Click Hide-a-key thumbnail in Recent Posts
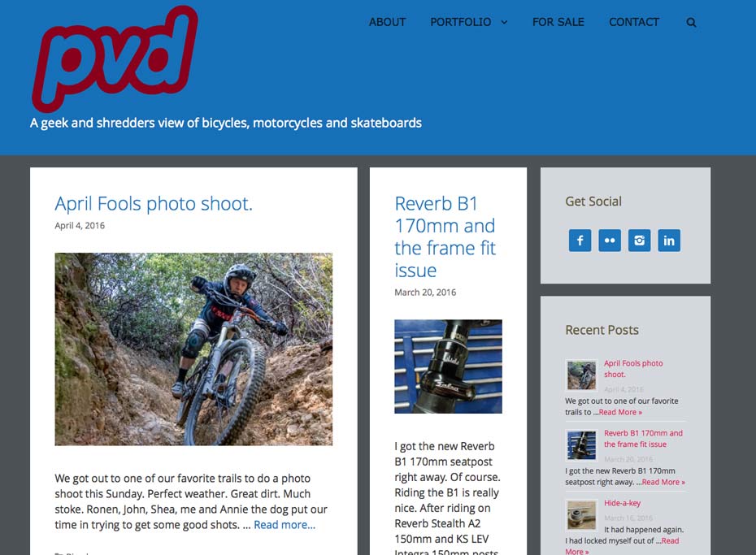The height and width of the screenshot is (555, 756). pyautogui.click(x=581, y=515)
